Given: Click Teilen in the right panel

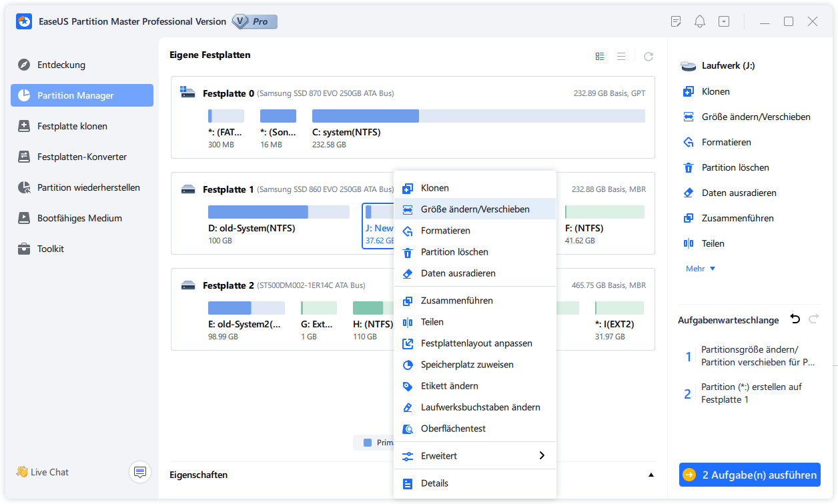Looking at the screenshot, I should (704, 243).
